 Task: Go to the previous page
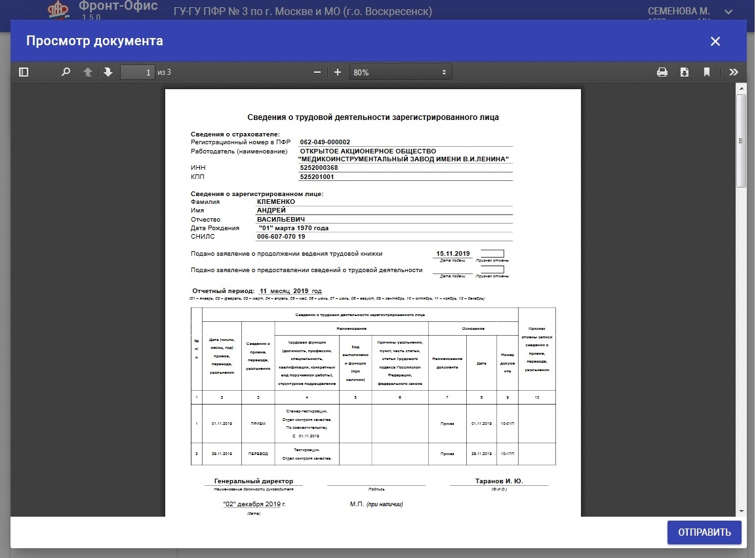coord(88,72)
